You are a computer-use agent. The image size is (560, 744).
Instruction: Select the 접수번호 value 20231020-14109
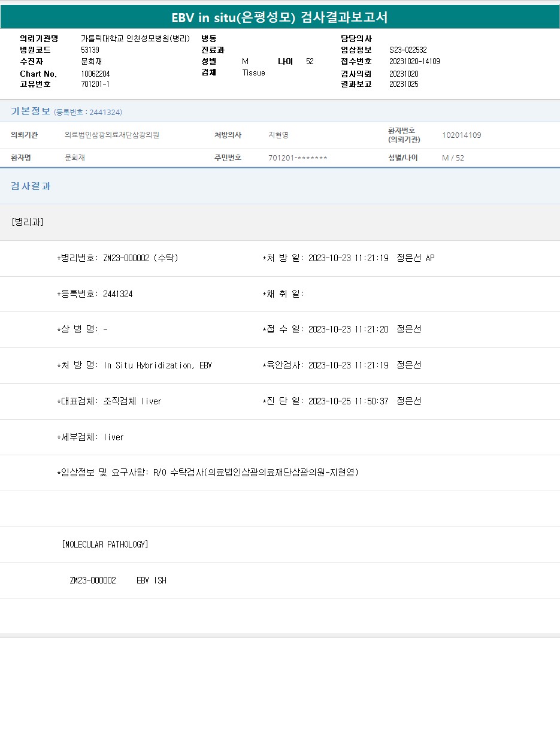[x=414, y=62]
